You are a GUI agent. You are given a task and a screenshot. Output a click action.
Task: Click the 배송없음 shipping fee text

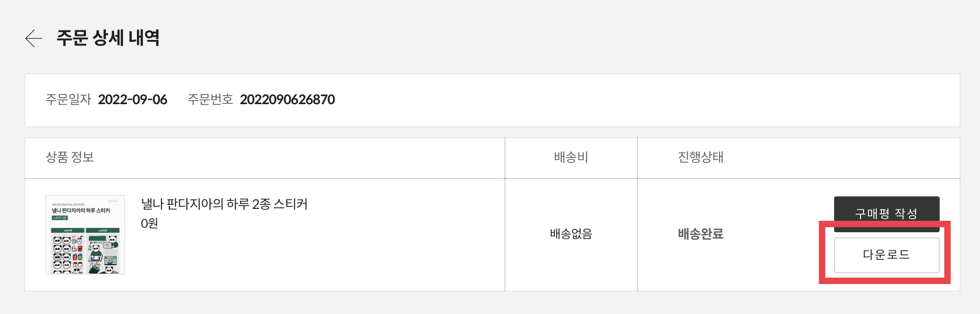point(571,234)
